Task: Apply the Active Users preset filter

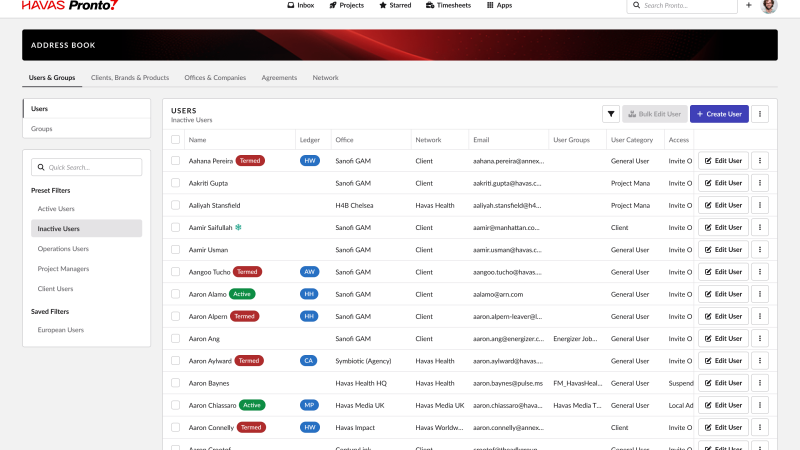Action: click(x=86, y=209)
